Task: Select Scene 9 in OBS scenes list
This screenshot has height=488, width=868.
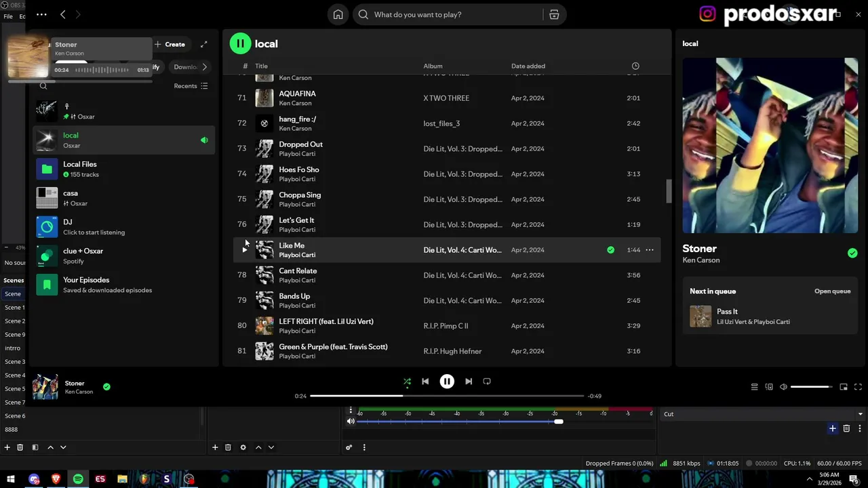Action: pos(15,334)
